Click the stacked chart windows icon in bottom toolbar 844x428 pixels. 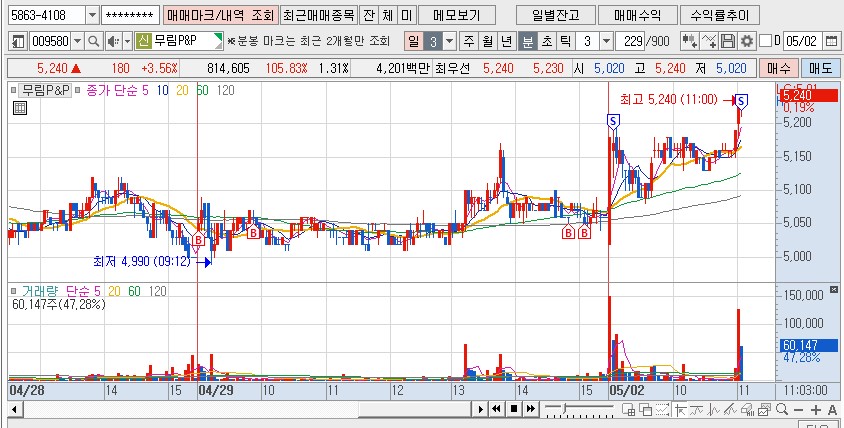point(765,410)
